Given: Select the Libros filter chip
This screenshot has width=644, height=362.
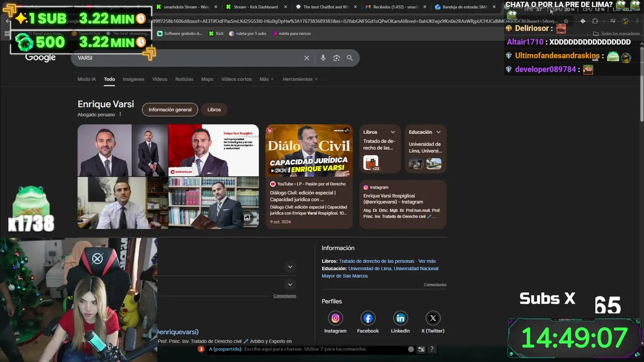Looking at the screenshot, I should (x=214, y=110).
